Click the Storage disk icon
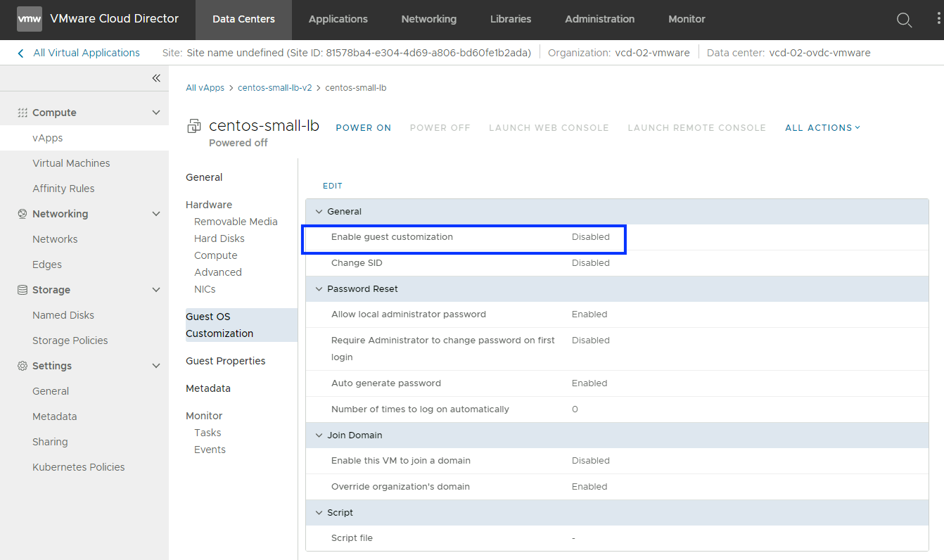This screenshot has height=560, width=944. click(23, 290)
